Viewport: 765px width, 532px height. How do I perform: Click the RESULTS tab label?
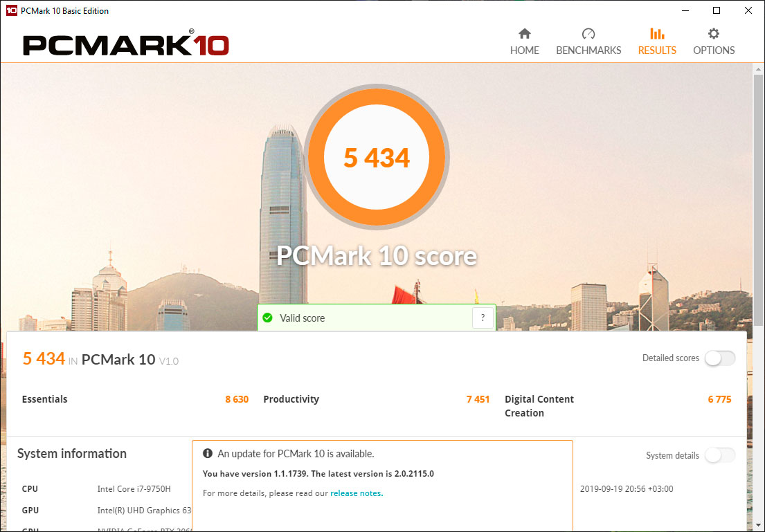click(x=657, y=51)
